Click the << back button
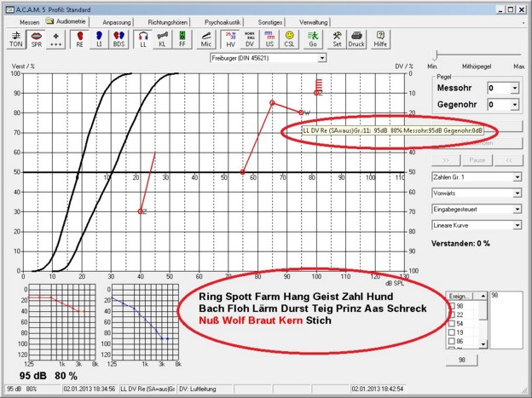 tap(509, 160)
